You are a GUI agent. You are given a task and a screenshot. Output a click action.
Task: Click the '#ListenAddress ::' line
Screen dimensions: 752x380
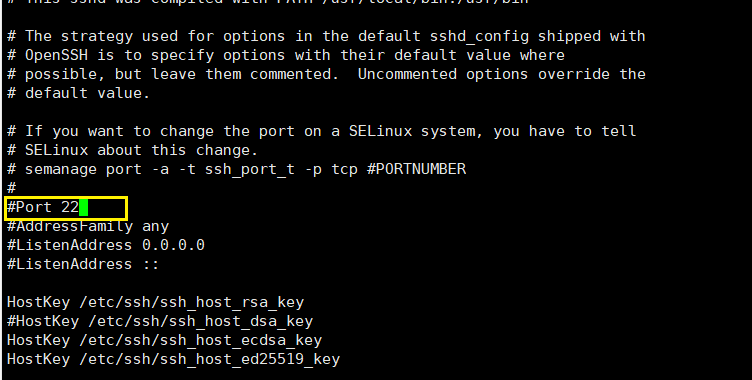[x=83, y=264]
